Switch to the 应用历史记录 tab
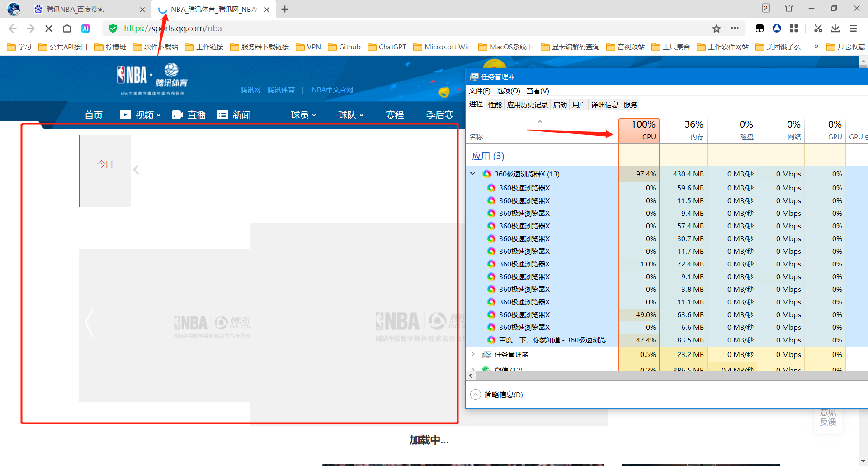The width and height of the screenshot is (868, 466). (527, 105)
